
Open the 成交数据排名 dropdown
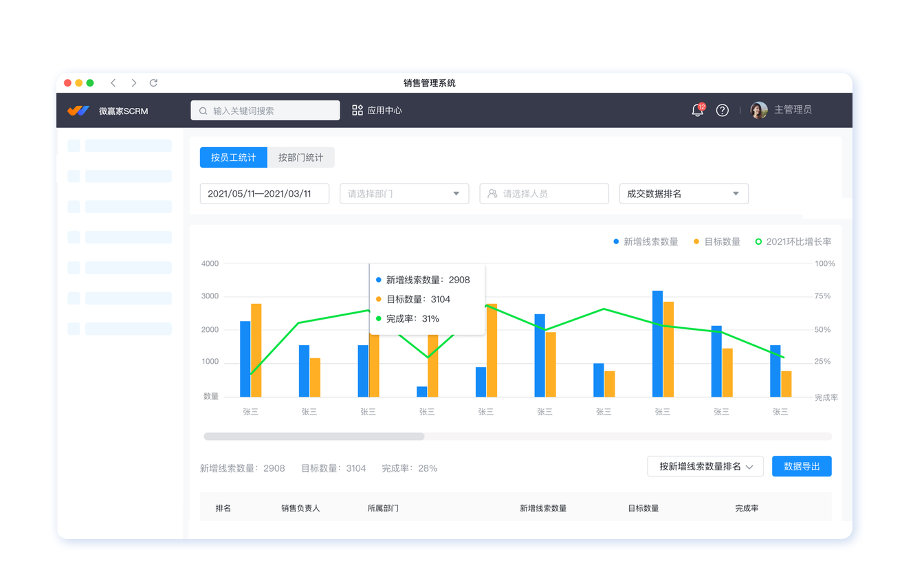coord(684,194)
